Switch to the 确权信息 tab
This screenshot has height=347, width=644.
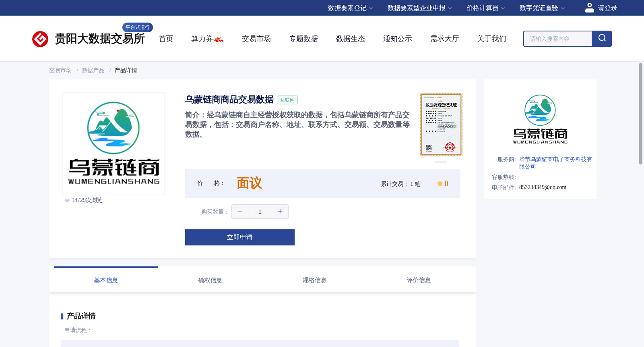(210, 280)
